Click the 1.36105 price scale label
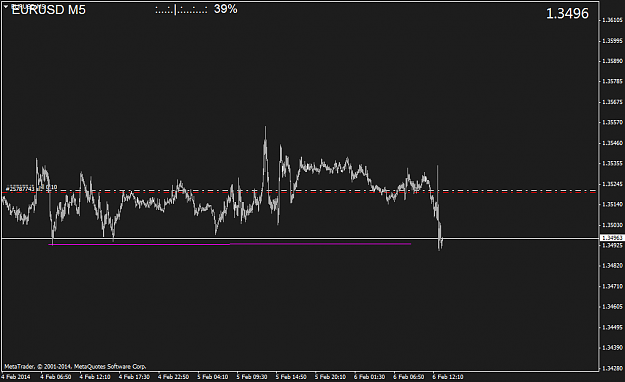The width and height of the screenshot is (625, 382). click(612, 20)
